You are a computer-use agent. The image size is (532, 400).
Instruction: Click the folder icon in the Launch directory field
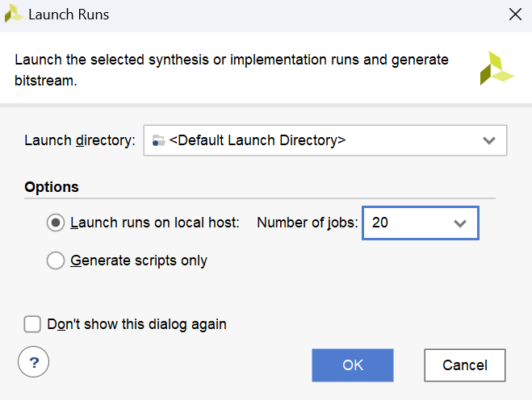(158, 140)
